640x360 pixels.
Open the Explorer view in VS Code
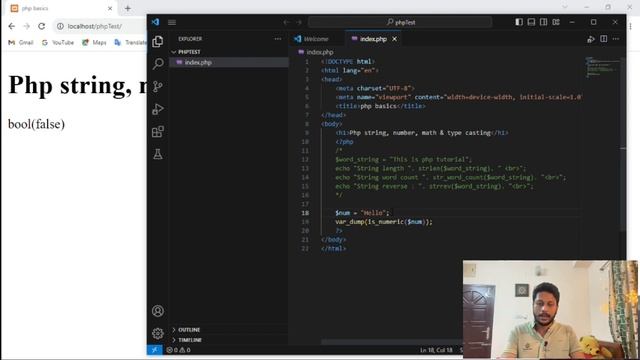158,42
